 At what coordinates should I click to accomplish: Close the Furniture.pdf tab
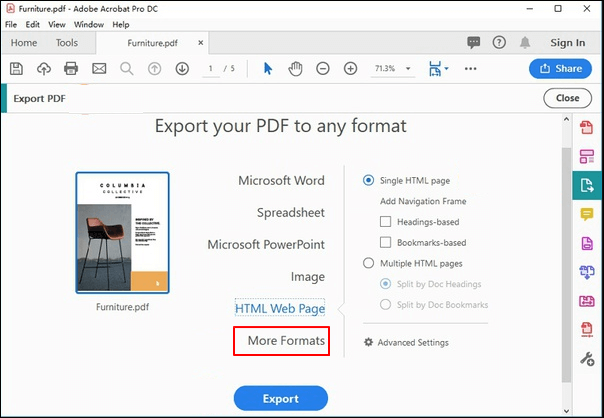[x=201, y=43]
